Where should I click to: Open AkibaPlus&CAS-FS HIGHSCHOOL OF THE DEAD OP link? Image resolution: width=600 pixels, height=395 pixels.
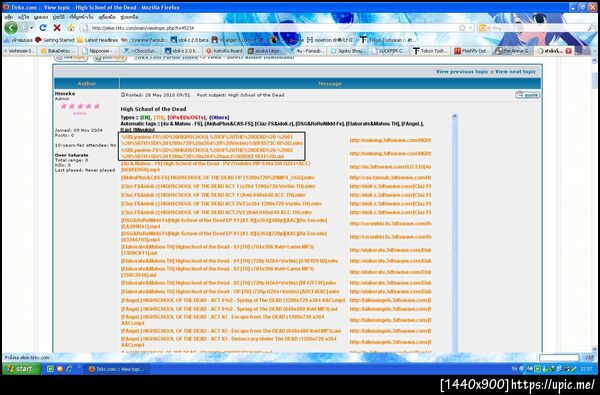(x=218, y=178)
